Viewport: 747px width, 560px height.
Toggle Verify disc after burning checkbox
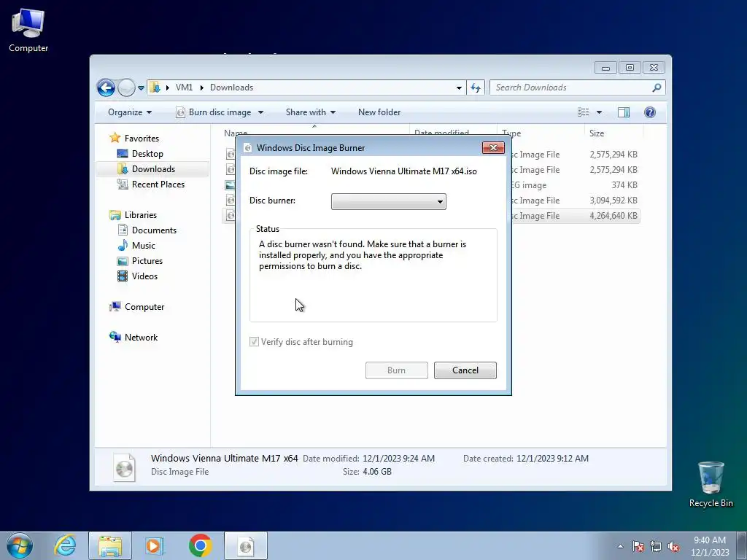coord(254,342)
